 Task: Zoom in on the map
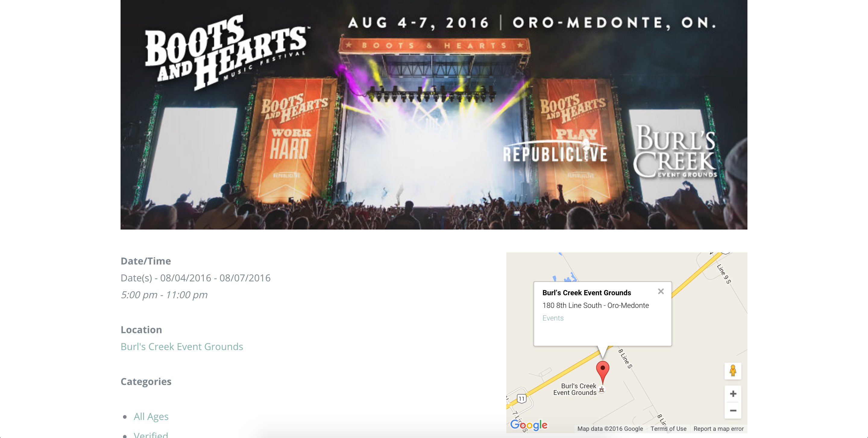(x=733, y=393)
